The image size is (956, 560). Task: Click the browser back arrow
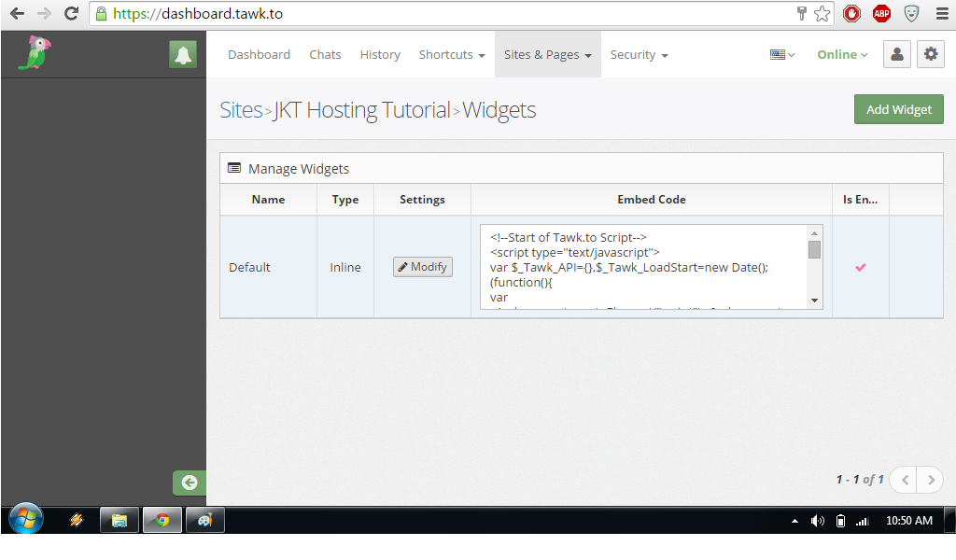pos(17,13)
